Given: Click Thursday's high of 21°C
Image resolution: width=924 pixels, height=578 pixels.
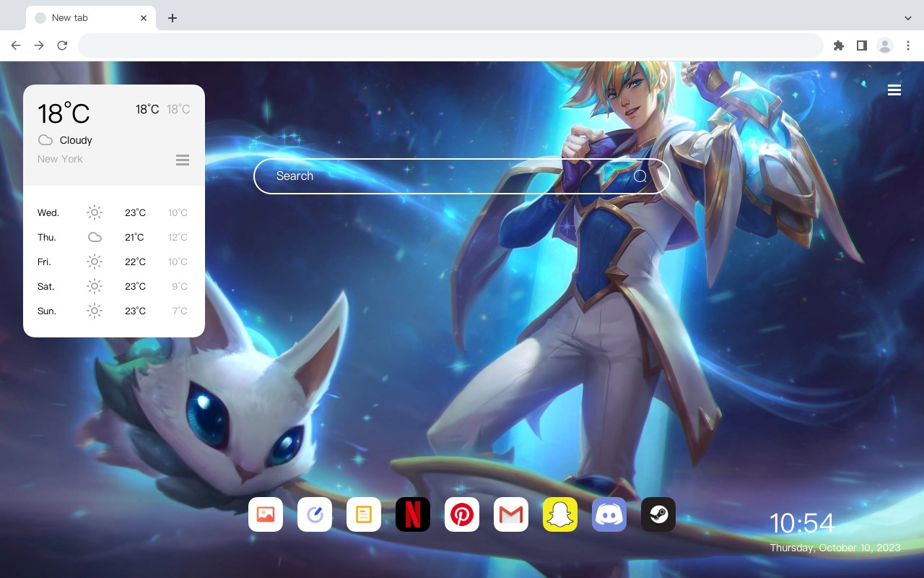Looking at the screenshot, I should click(134, 237).
